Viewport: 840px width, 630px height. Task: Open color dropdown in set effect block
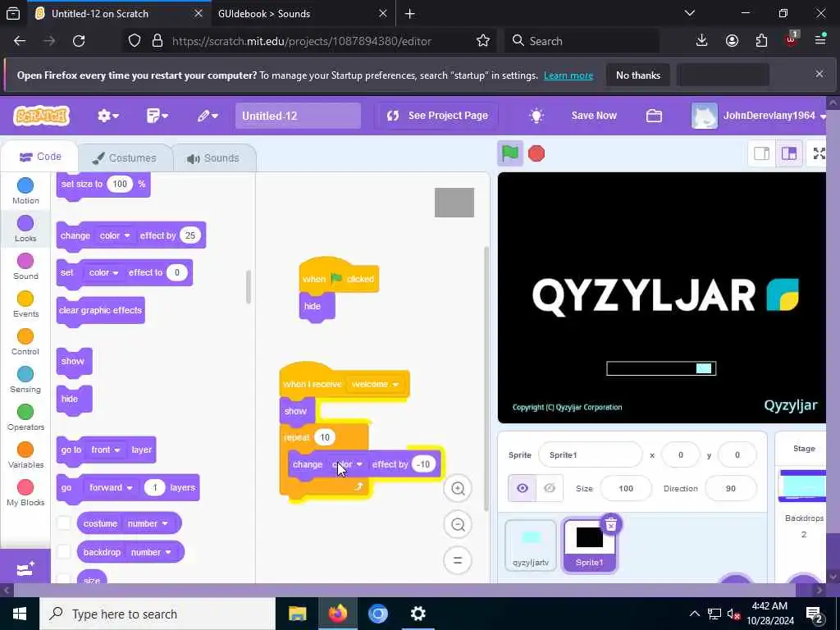pyautogui.click(x=103, y=272)
